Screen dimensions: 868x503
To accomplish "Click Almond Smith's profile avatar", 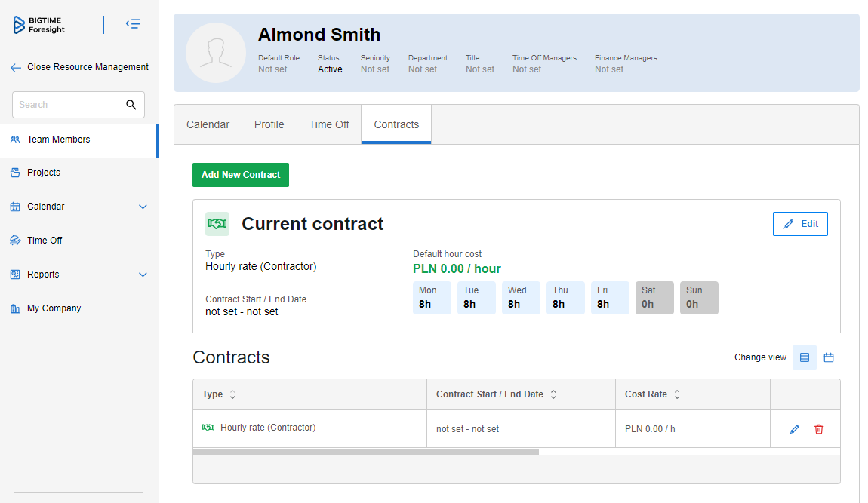I will (x=216, y=53).
